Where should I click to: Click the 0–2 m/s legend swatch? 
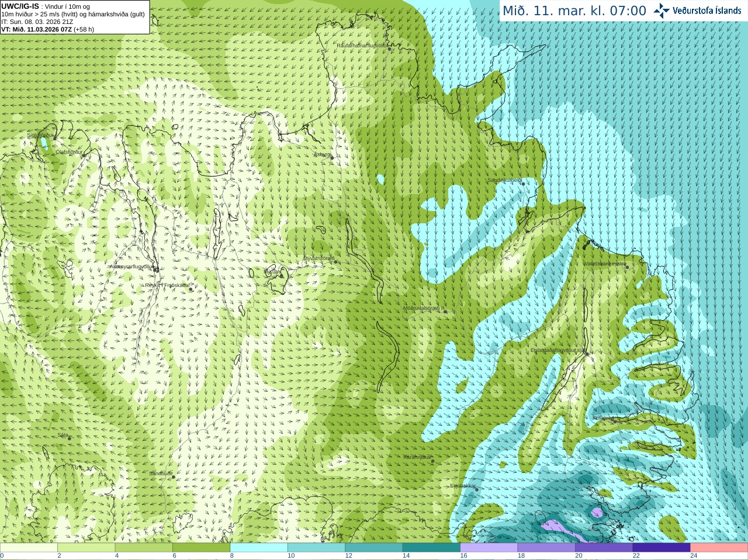click(x=29, y=548)
